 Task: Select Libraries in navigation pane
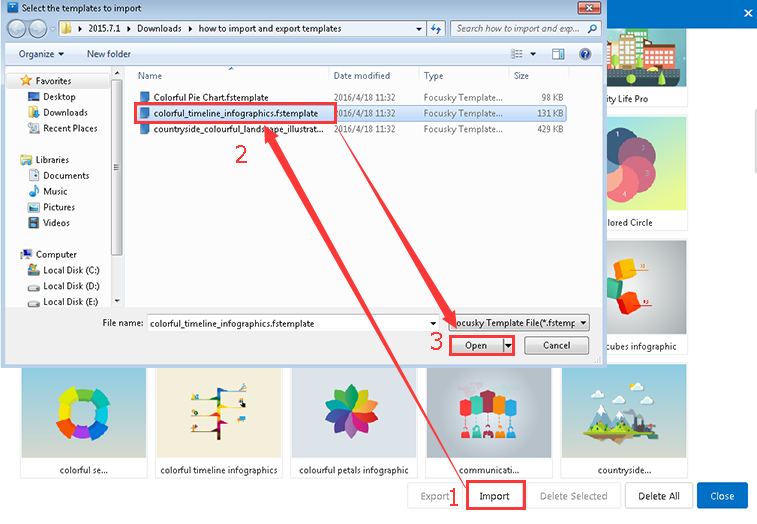pyautogui.click(x=45, y=160)
